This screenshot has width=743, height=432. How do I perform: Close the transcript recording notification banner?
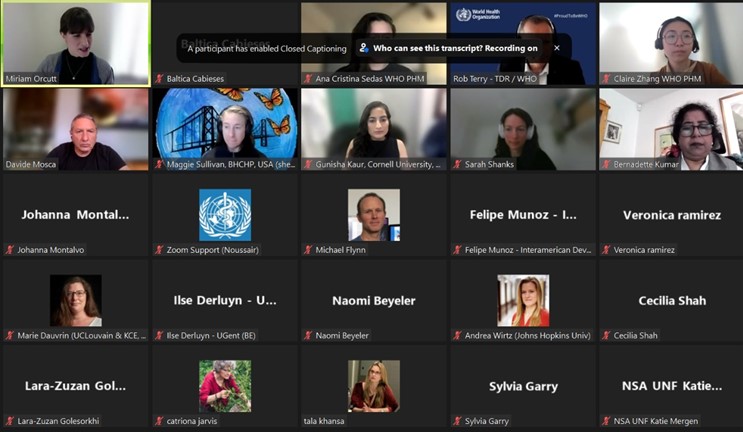pos(557,48)
